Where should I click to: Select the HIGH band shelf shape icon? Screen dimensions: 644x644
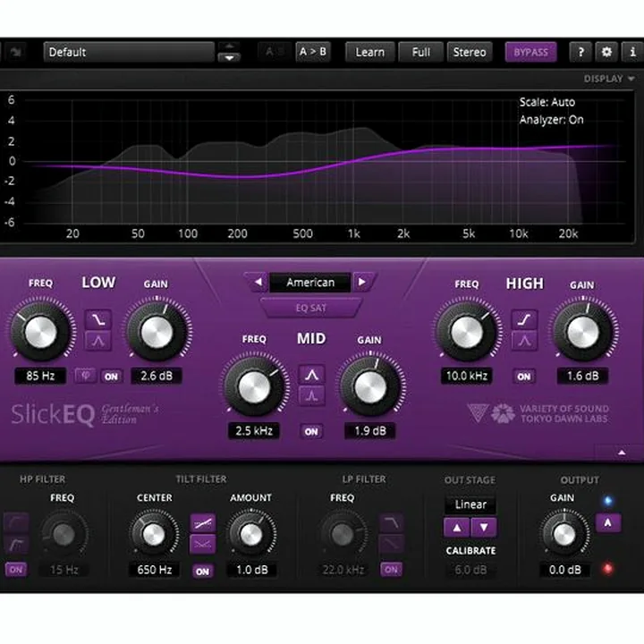(x=524, y=319)
